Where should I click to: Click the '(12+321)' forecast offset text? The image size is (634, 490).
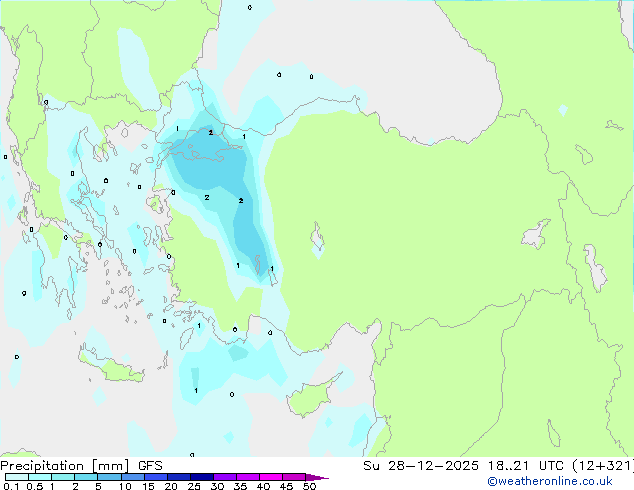click(602, 466)
